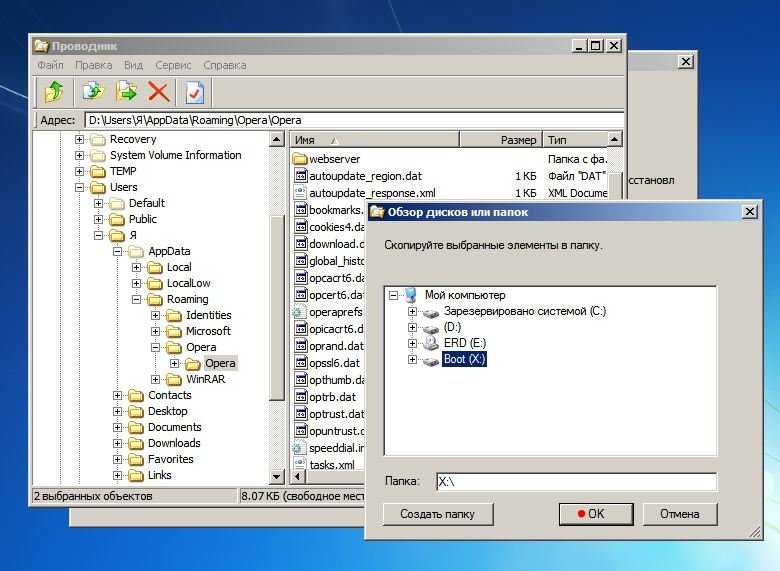Confirm with the OK button
Image resolution: width=780 pixels, height=571 pixels.
(596, 514)
